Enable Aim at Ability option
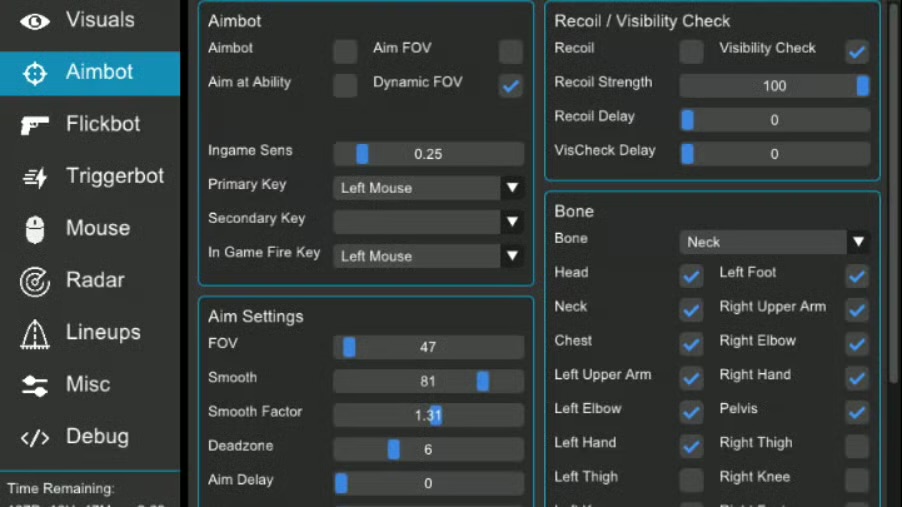 (x=345, y=86)
